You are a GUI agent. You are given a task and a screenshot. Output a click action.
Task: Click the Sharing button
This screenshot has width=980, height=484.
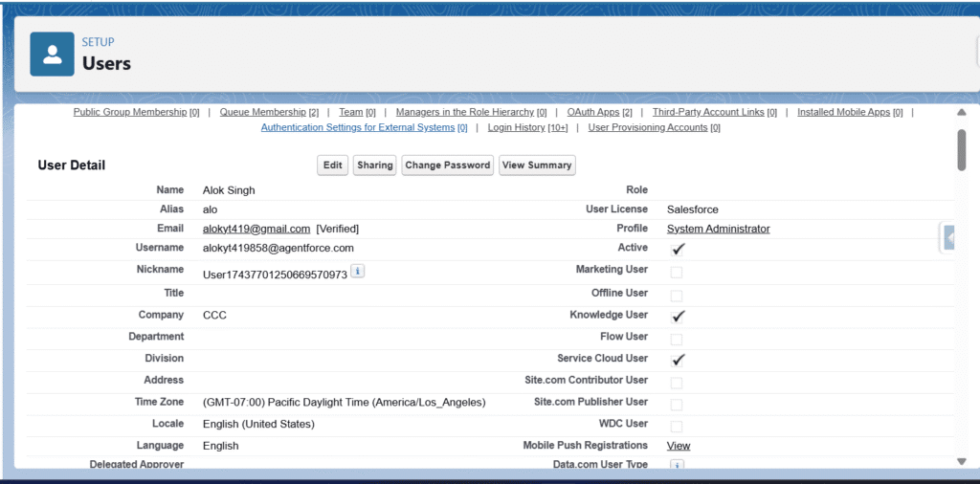click(374, 165)
